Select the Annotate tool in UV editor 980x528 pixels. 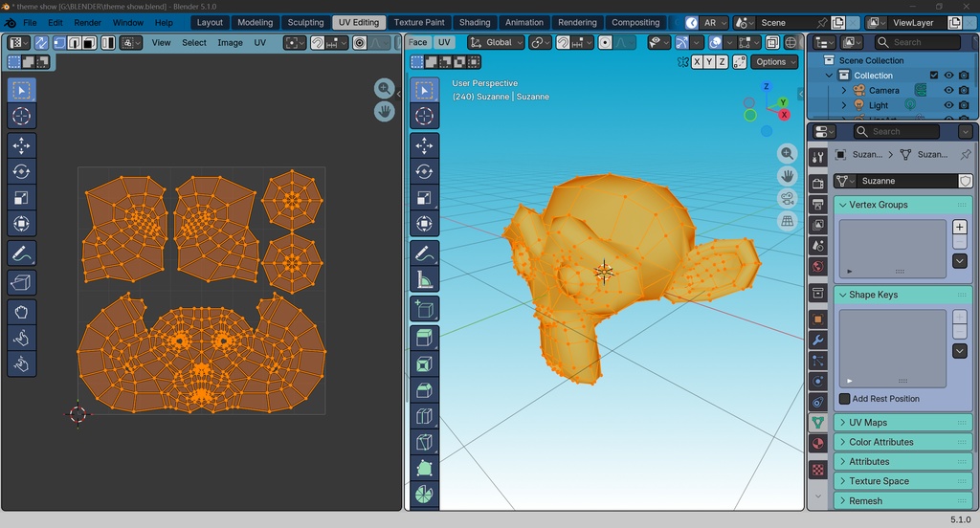tap(21, 253)
